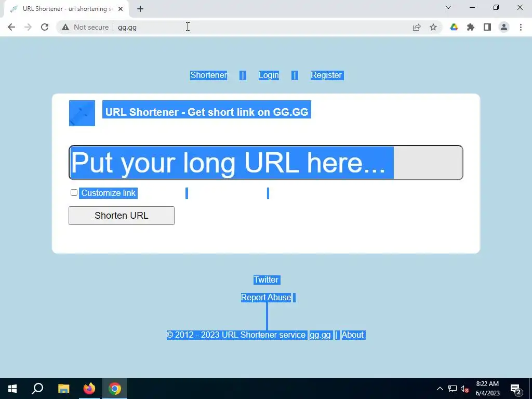Click the Shorten URL button
Screen dimensions: 532x399
tap(122, 216)
